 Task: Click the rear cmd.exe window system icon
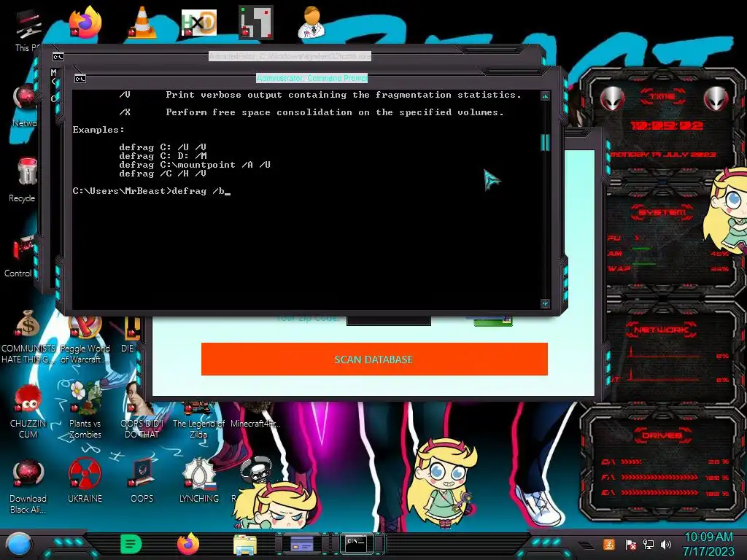point(58,57)
